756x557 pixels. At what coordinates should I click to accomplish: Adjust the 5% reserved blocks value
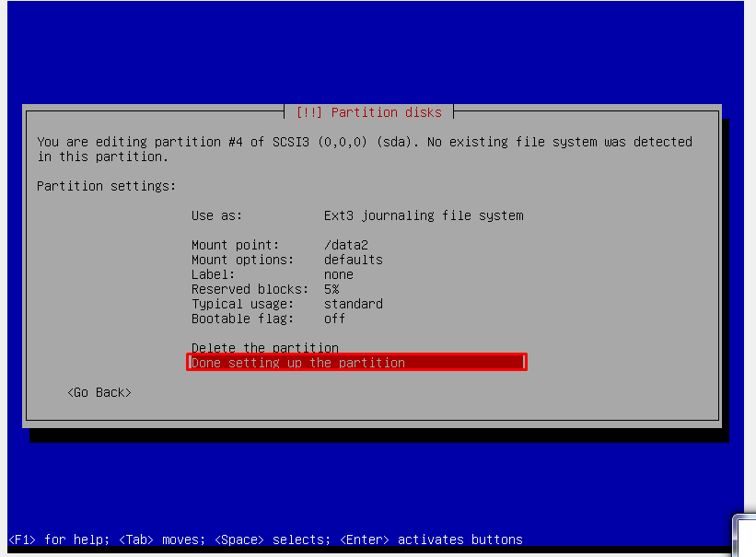(331, 289)
